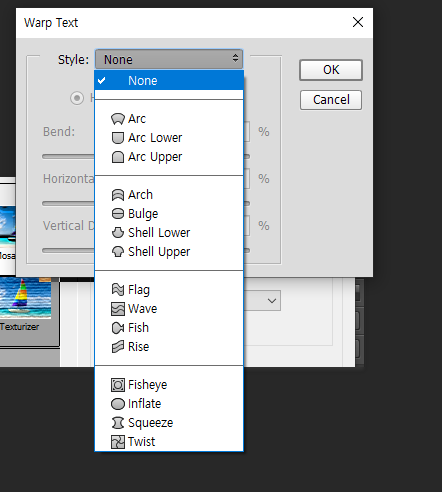Click the Horizontal Distortion slider track
The width and height of the screenshot is (442, 492).
click(x=68, y=204)
